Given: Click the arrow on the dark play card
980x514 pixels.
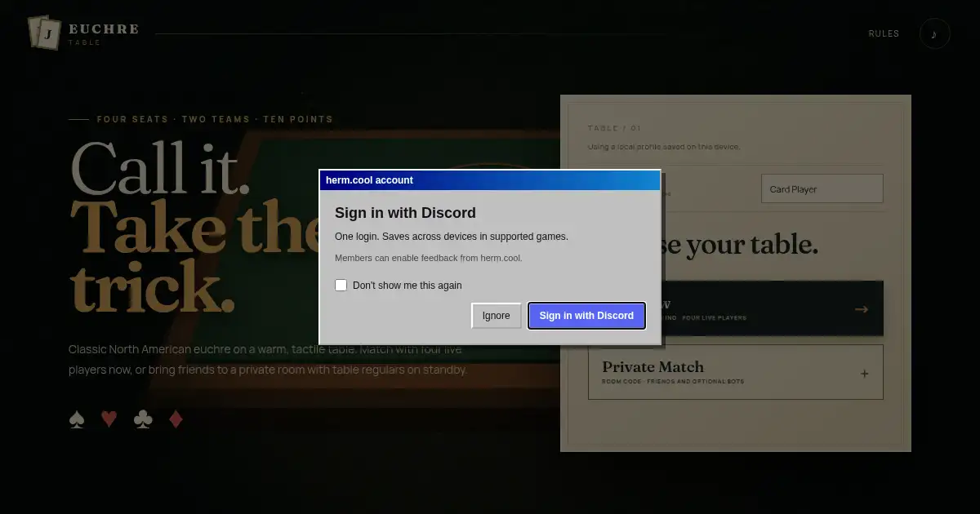Looking at the screenshot, I should click(861, 309).
